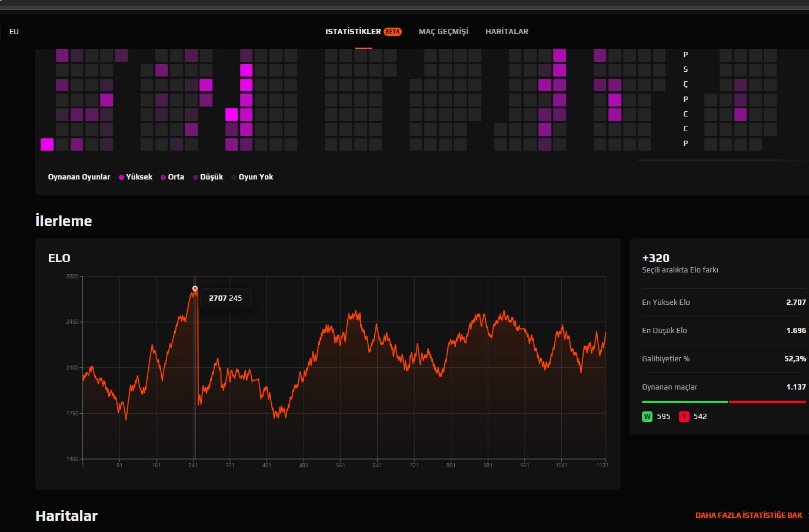
Task: Click the red section of win-loss bar
Action: point(767,402)
